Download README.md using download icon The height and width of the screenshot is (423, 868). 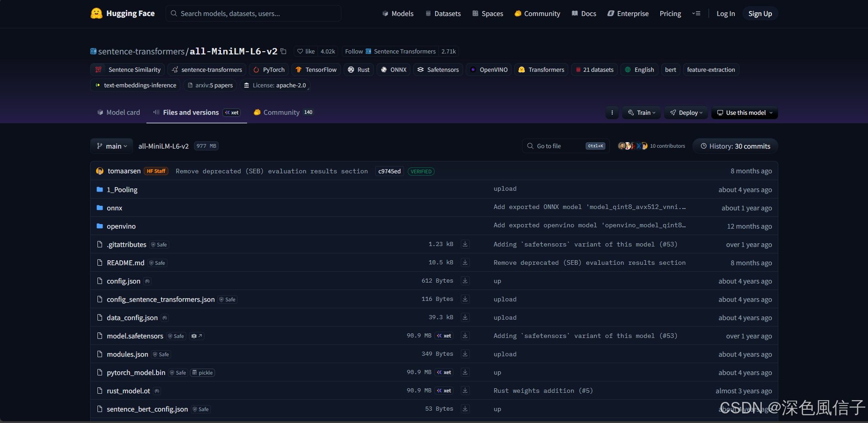point(465,262)
